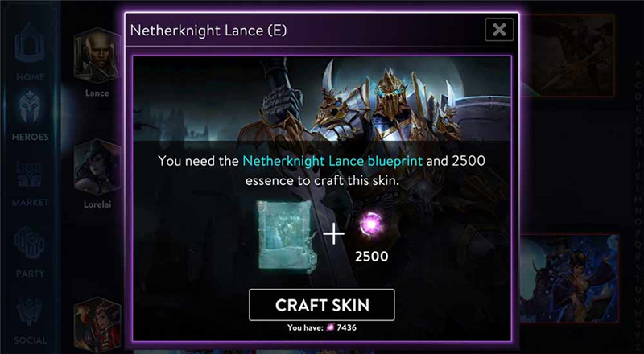The image size is (644, 354).
Task: Click the Netherknight Lance splash art banner
Action: pyautogui.click(x=321, y=99)
